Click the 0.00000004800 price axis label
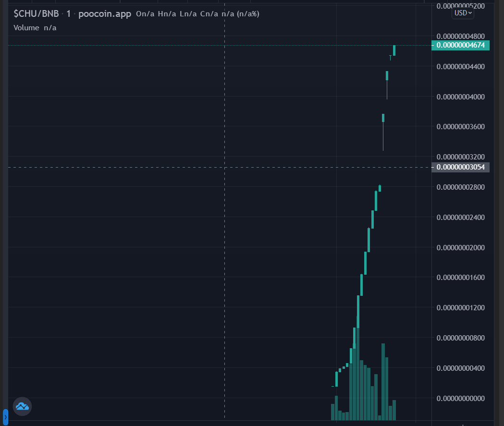Viewport: 504px width, 426px height. pyautogui.click(x=460, y=37)
